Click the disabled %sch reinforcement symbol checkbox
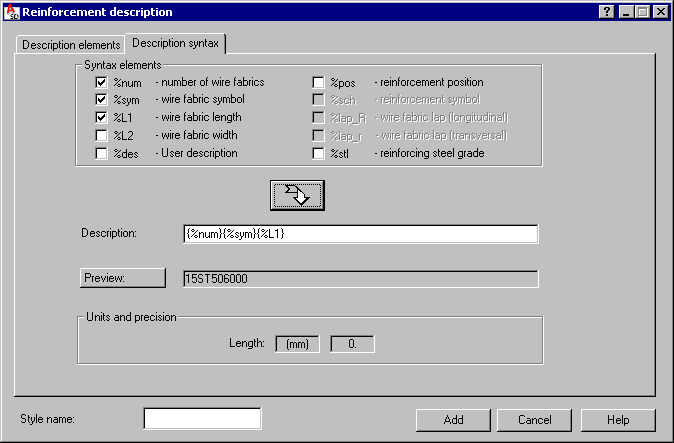The width and height of the screenshot is (674, 443). coord(318,100)
